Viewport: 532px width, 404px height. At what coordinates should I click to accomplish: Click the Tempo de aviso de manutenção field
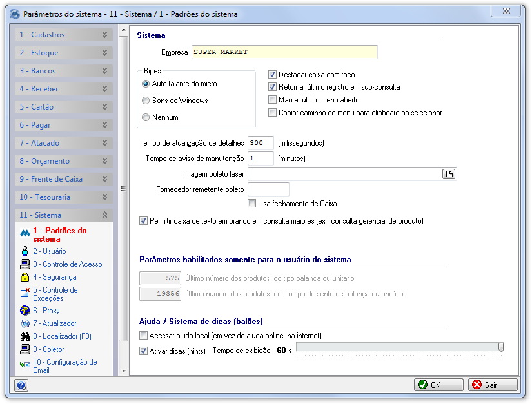coord(261,159)
